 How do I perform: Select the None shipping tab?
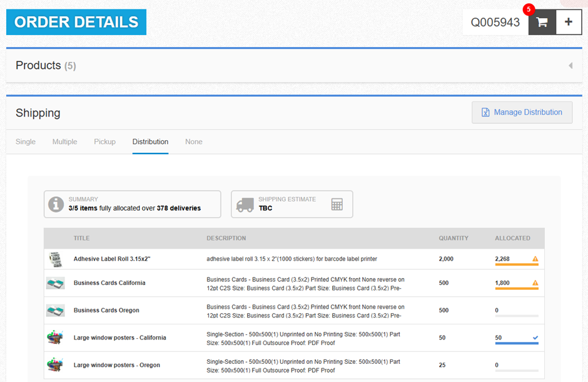point(194,142)
